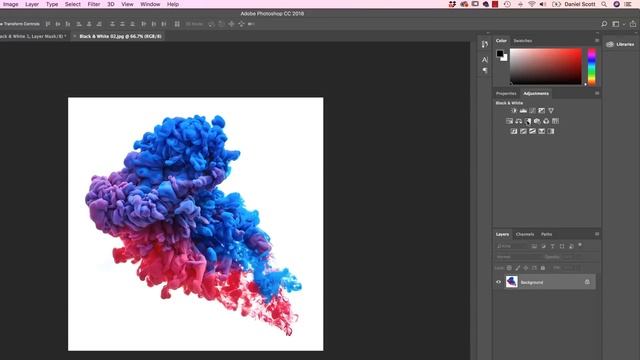Toggle filter for smart objects
The height and width of the screenshot is (360, 640).
click(x=571, y=246)
